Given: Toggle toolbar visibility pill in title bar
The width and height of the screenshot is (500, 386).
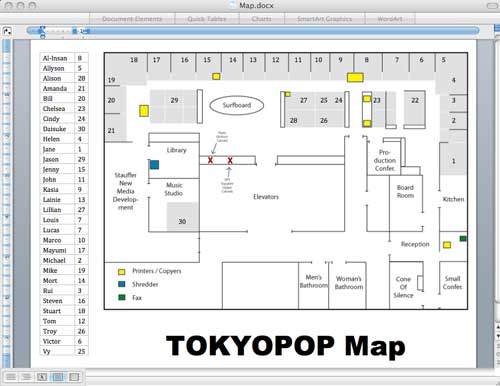Looking at the screenshot, I should click(492, 6).
